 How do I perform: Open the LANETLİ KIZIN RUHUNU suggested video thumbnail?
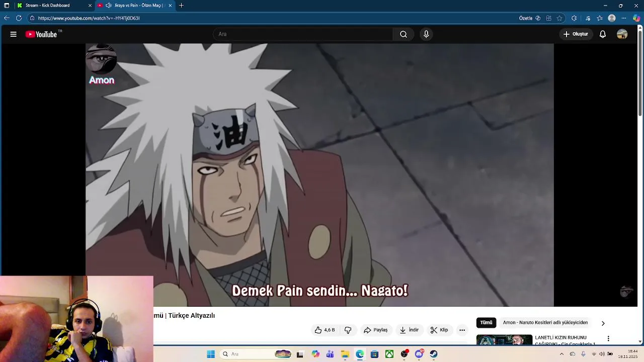coord(504,340)
